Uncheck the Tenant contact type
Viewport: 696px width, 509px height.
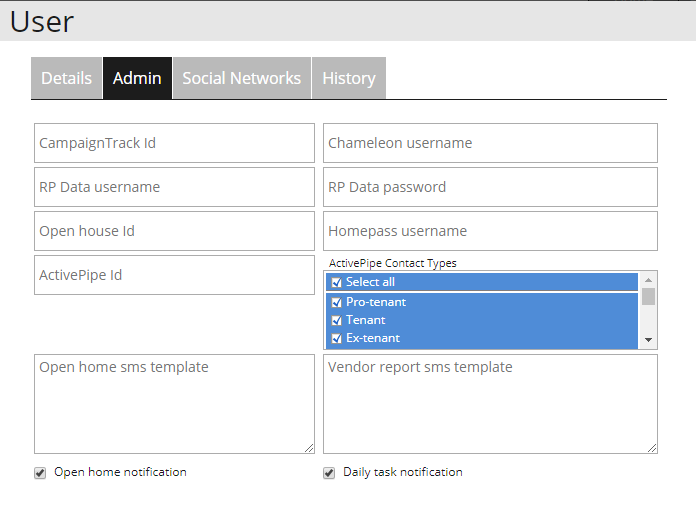[337, 320]
